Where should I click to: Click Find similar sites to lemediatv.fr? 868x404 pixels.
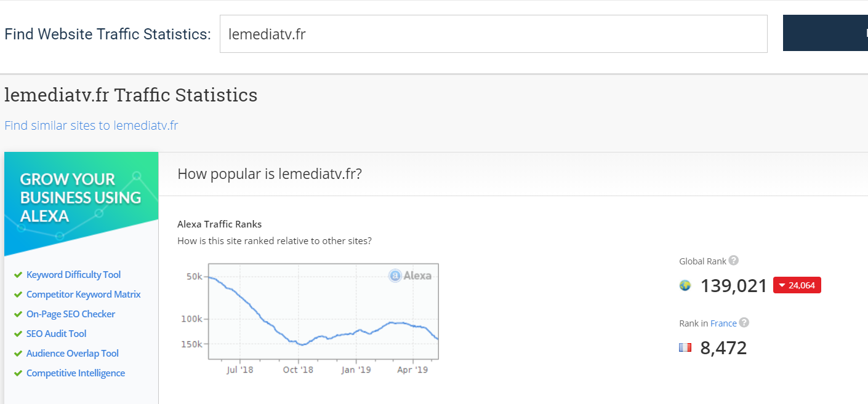pos(91,125)
